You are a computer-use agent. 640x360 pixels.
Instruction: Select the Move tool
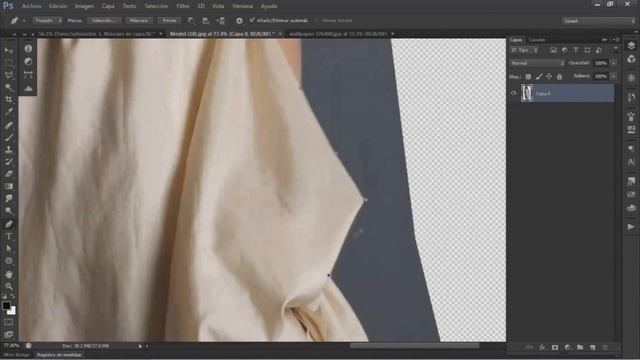click(x=9, y=50)
